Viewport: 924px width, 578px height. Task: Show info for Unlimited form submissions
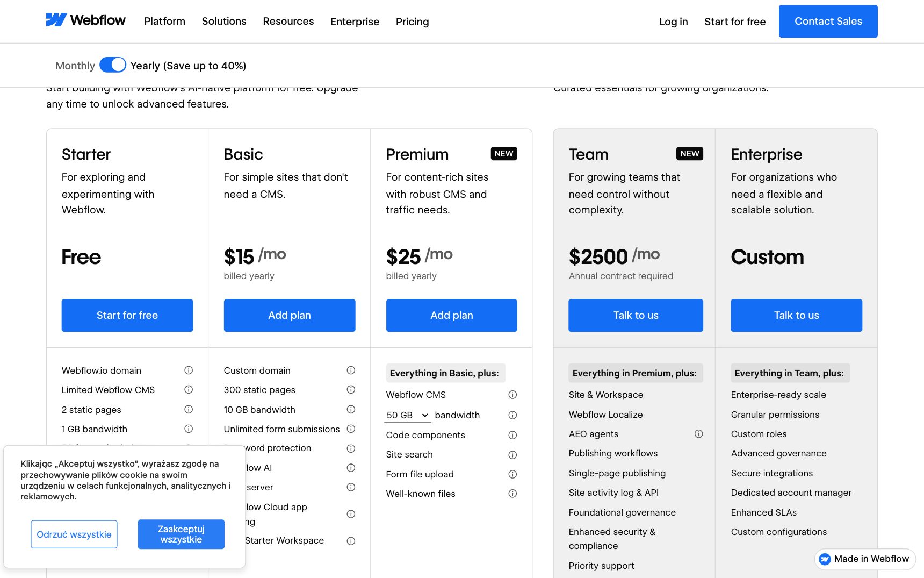click(351, 429)
